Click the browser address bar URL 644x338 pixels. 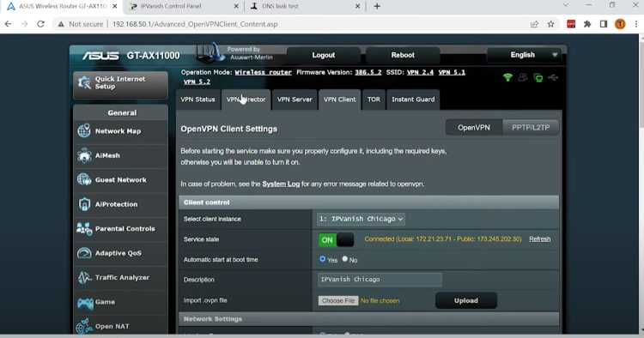pos(195,24)
